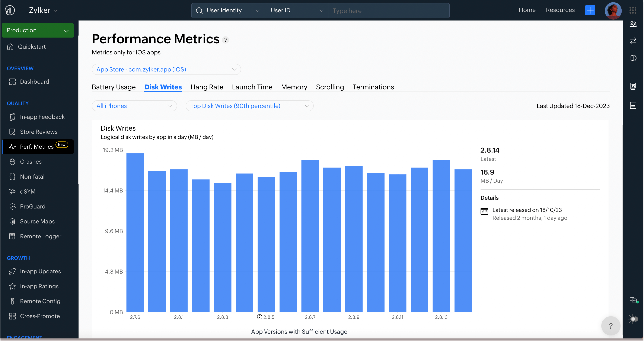Open the chat support icon
The image size is (644, 341).
633,300
